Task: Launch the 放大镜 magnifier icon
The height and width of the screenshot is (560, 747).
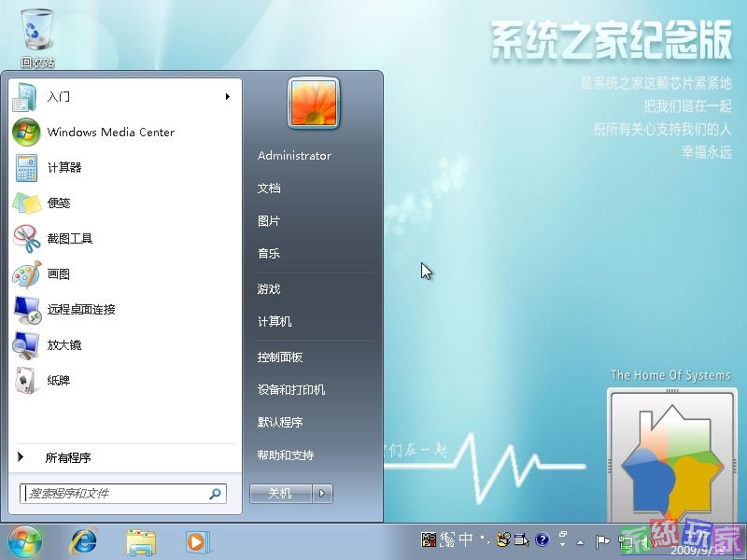Action: click(26, 345)
